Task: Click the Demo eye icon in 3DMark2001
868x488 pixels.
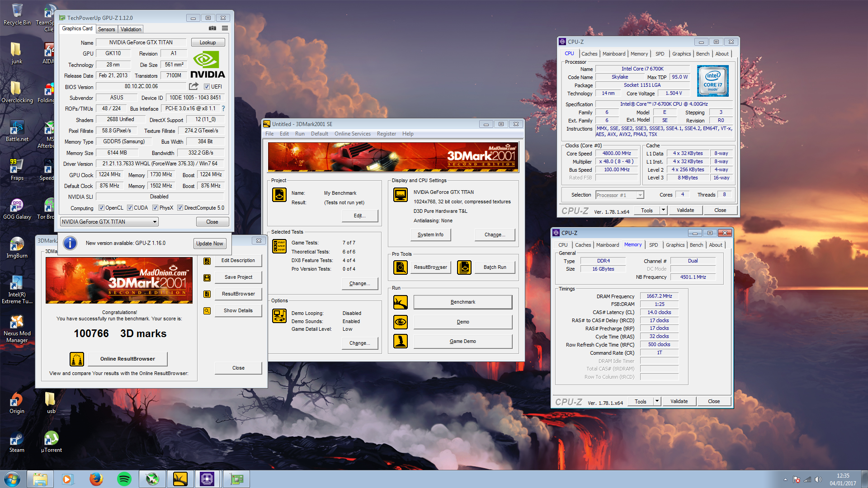Action: (401, 322)
